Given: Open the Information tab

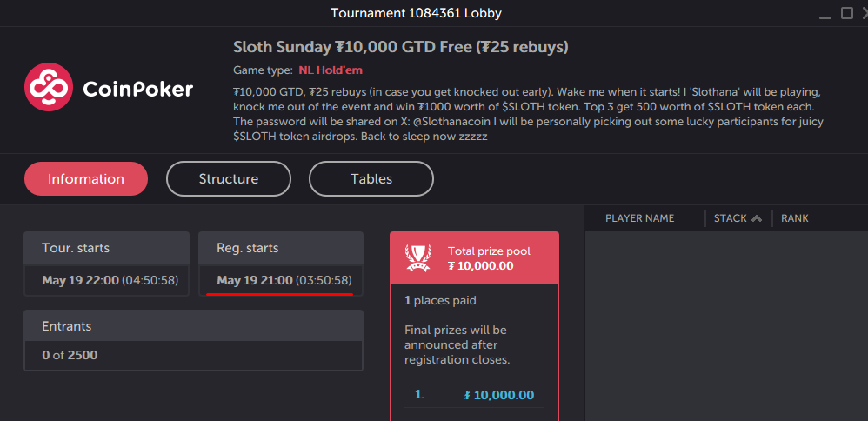Looking at the screenshot, I should tap(86, 179).
